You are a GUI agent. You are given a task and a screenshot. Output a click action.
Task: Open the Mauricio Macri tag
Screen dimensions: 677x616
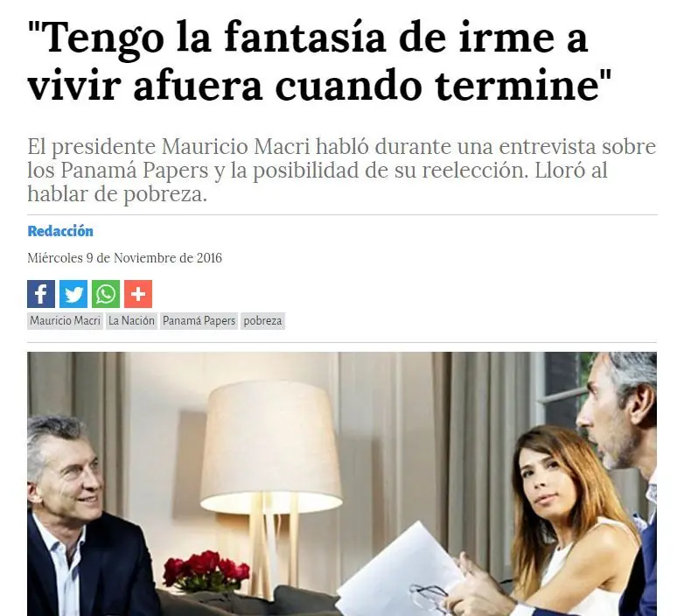(x=66, y=321)
